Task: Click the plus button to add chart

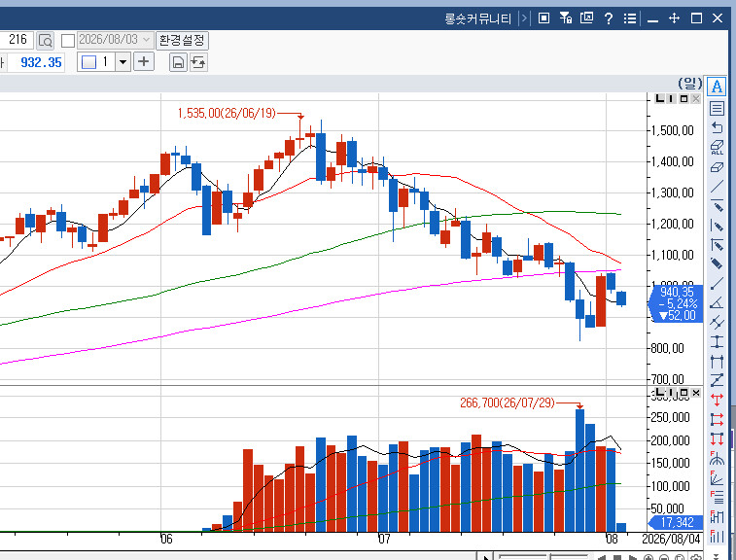Action: pos(144,62)
